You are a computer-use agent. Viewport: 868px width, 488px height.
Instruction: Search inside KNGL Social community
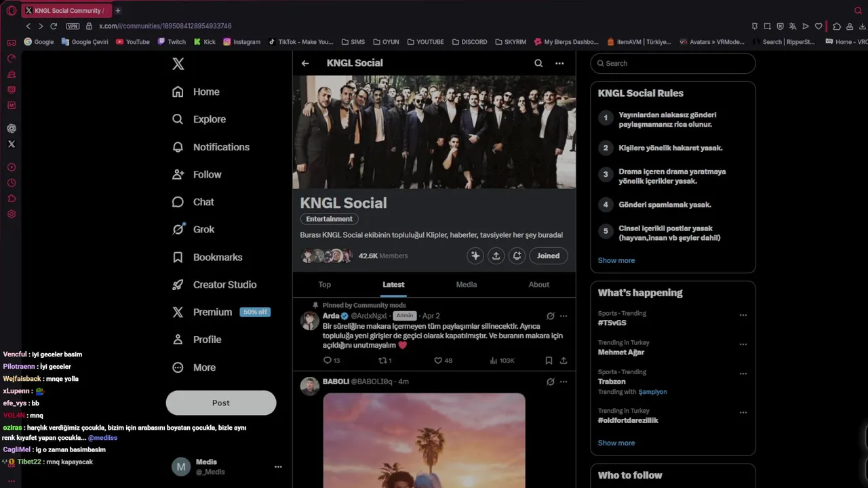(538, 63)
